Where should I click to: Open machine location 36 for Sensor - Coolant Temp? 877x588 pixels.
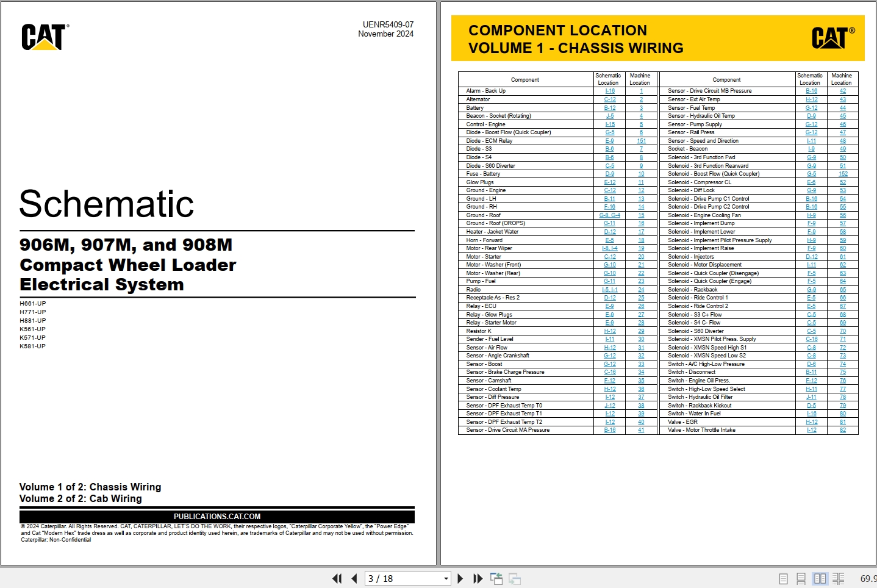coord(641,389)
